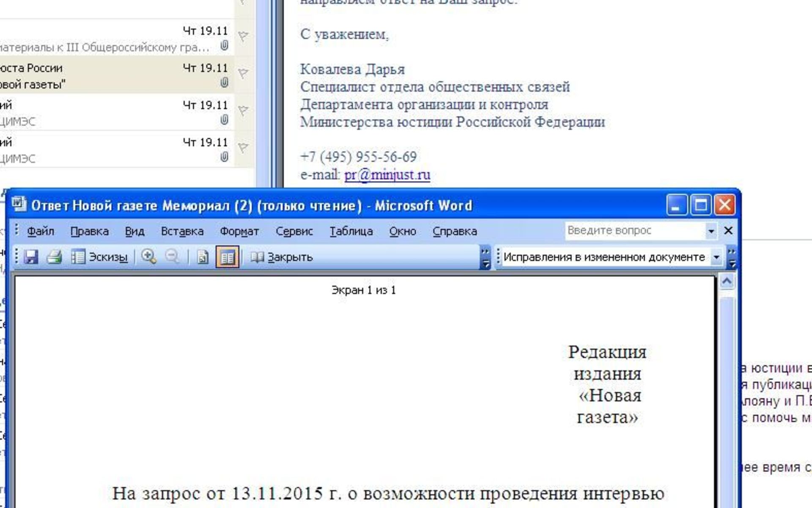Select the message with subject газеты"
Viewport: 812px width, 508px height.
pos(116,75)
